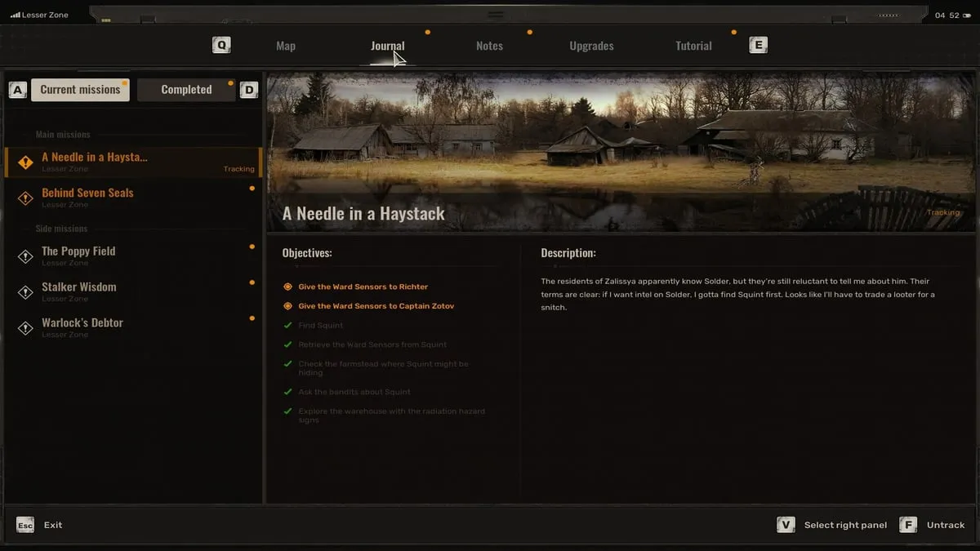Screen dimensions: 980x551
Task: Click the A key icon beside Current missions
Action: [x=17, y=89]
